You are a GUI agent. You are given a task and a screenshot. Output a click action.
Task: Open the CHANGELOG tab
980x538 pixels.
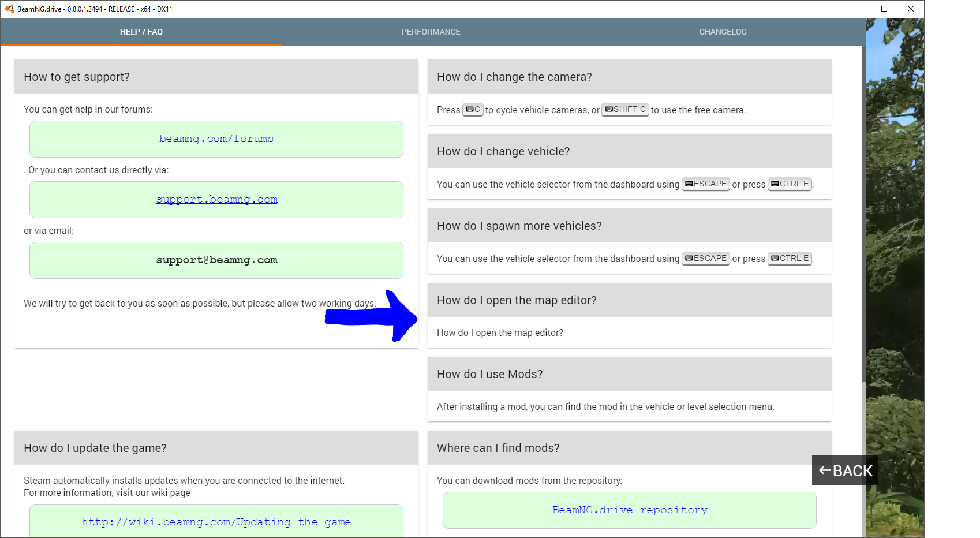pos(723,32)
